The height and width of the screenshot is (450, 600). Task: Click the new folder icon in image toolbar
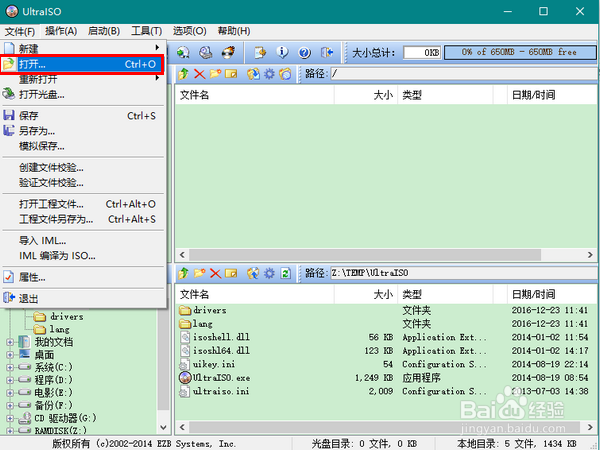point(215,73)
